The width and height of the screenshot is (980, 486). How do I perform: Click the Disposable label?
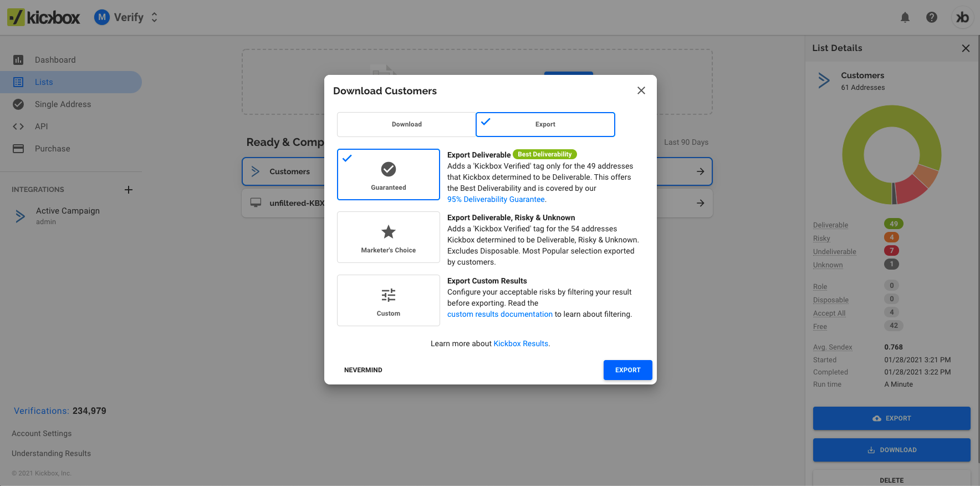coord(831,300)
